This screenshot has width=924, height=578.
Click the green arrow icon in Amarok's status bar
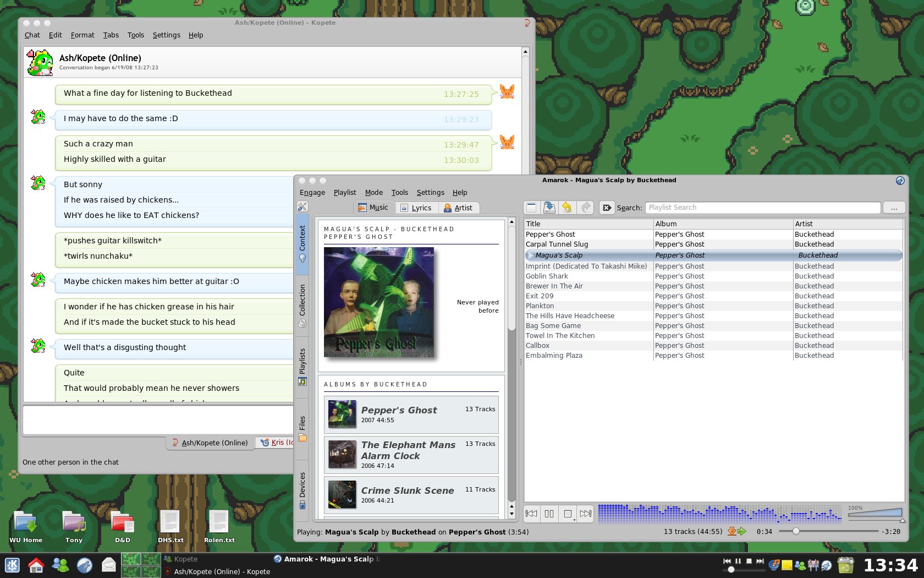741,531
